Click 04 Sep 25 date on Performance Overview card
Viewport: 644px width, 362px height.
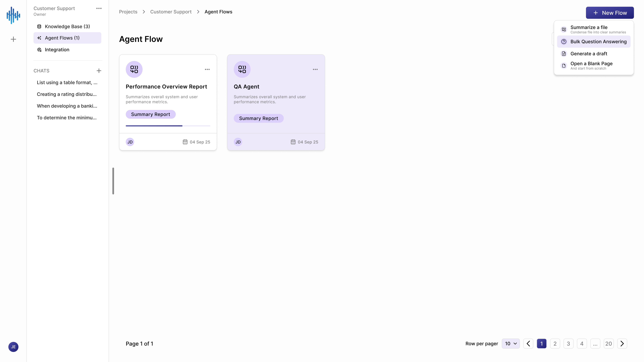click(200, 142)
